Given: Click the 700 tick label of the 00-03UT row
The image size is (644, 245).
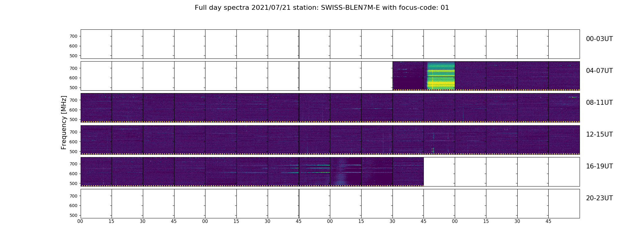Looking at the screenshot, I should [x=73, y=36].
